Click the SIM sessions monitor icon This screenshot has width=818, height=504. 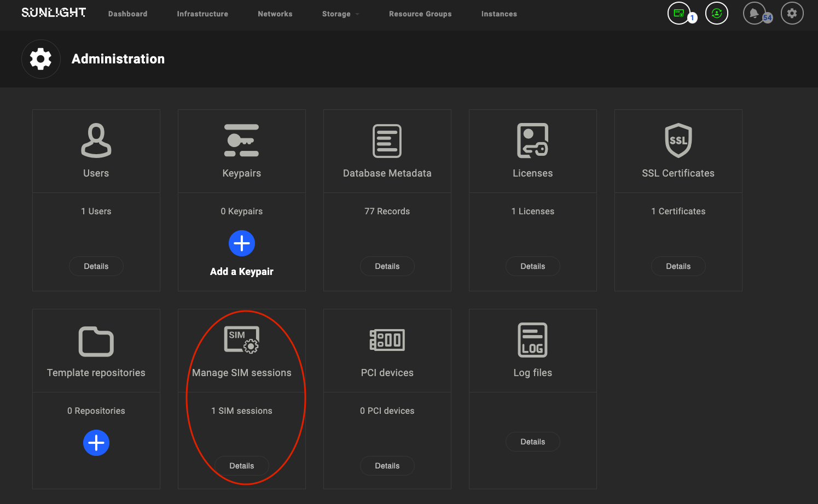tap(242, 339)
